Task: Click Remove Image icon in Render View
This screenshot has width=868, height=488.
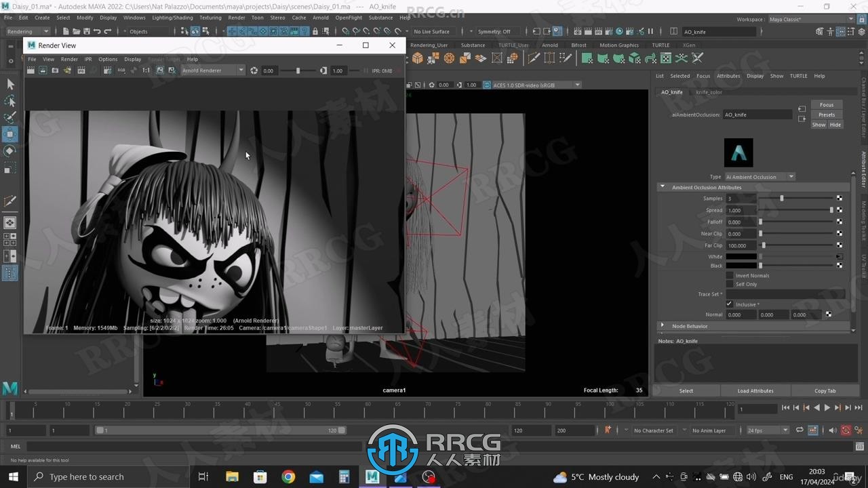Action: 172,70
